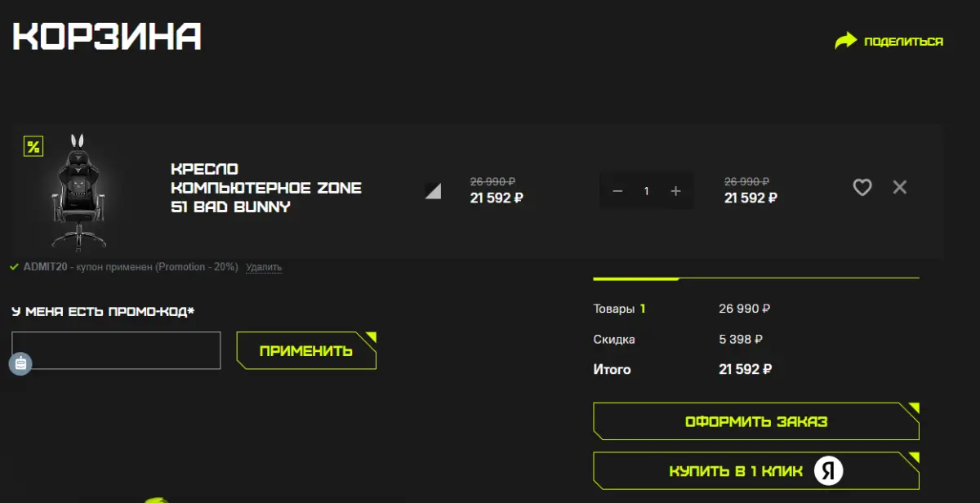Image resolution: width=980 pixels, height=503 pixels.
Task: Click the quantity value field showing 1
Action: click(646, 191)
